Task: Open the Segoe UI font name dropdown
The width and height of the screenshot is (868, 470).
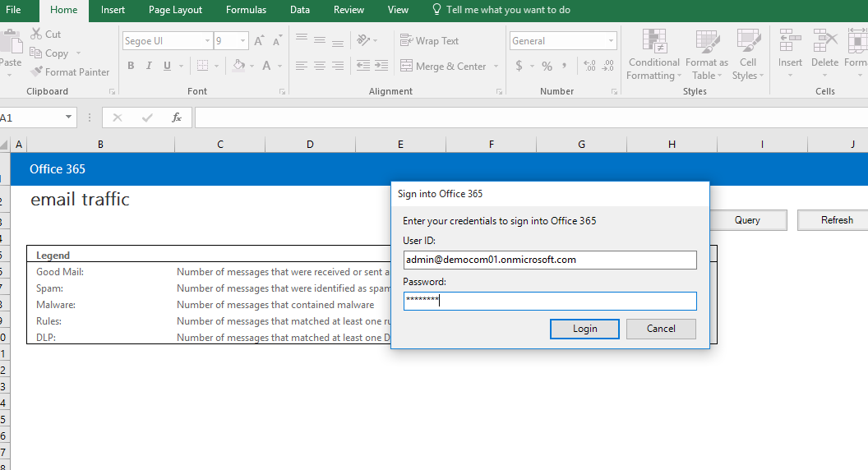Action: pyautogui.click(x=206, y=41)
